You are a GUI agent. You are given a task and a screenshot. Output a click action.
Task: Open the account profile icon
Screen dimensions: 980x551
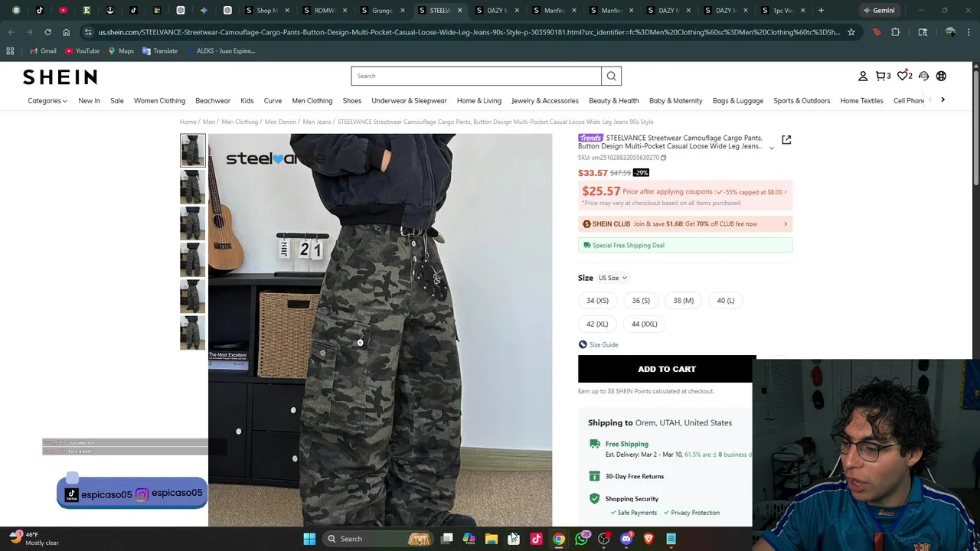(863, 76)
